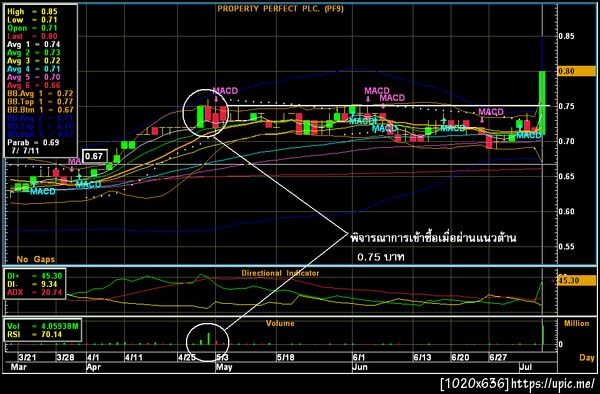The height and width of the screenshot is (394, 600).
Task: Select the BB.Top 1 = 0.77 legend row
Action: coord(40,102)
